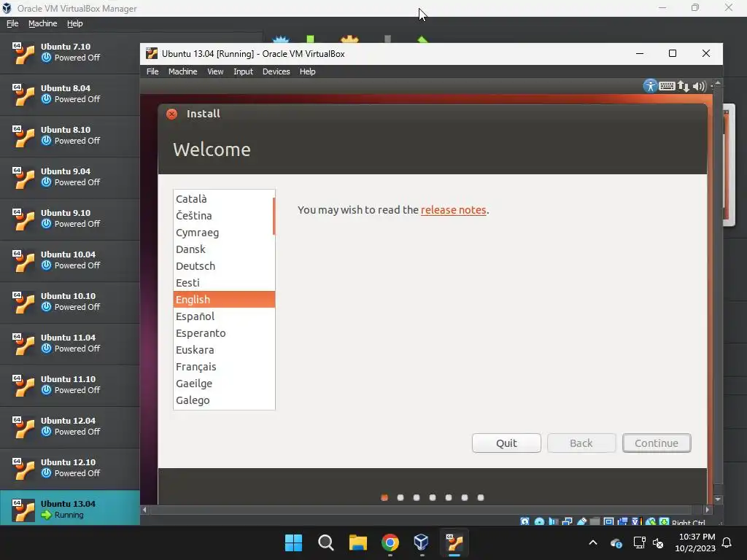Select Dansk in language list
Viewport: 747px width, 560px height.
(x=223, y=249)
